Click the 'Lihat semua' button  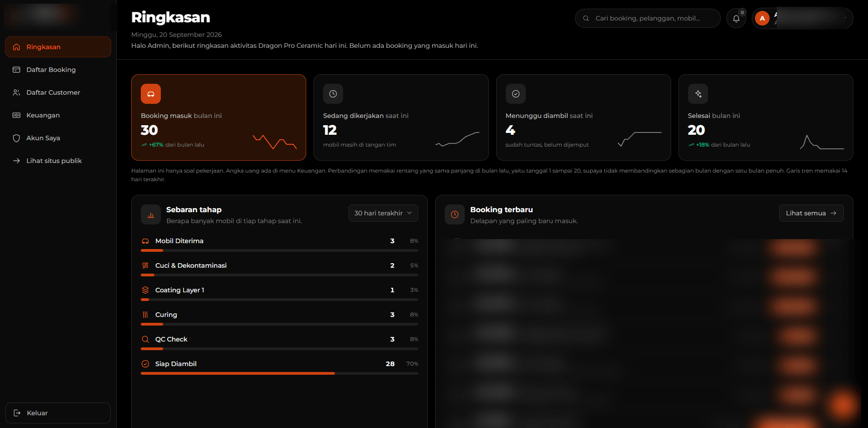pyautogui.click(x=811, y=213)
